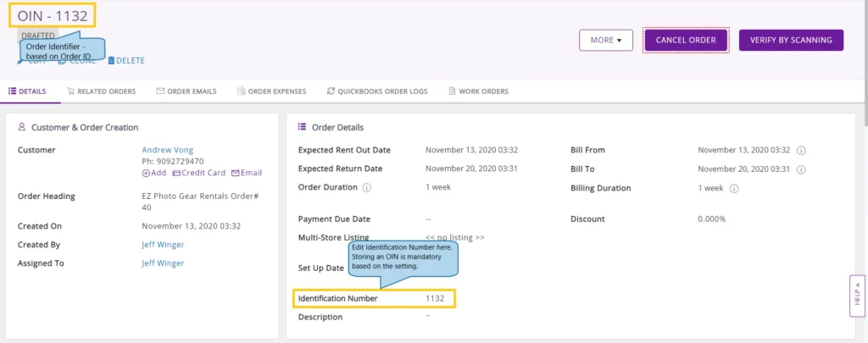Click the Identification Number value 1132
This screenshot has width=868, height=343.
(x=435, y=298)
